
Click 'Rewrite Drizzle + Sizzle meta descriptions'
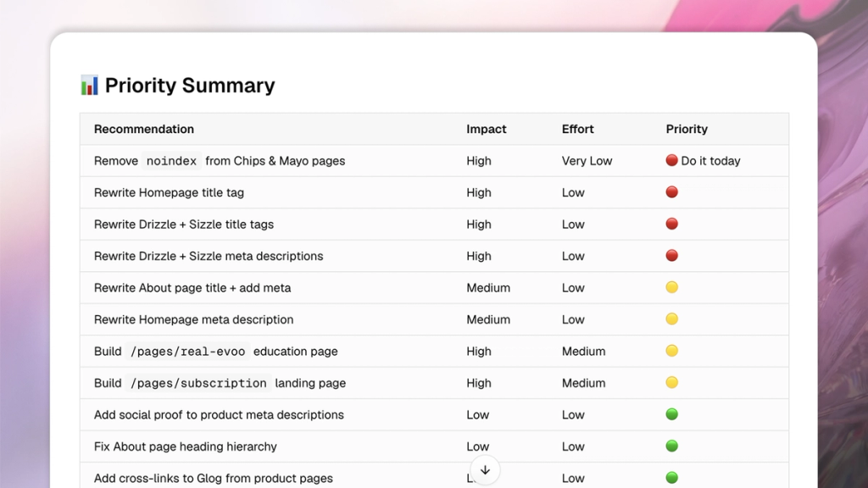(209, 256)
